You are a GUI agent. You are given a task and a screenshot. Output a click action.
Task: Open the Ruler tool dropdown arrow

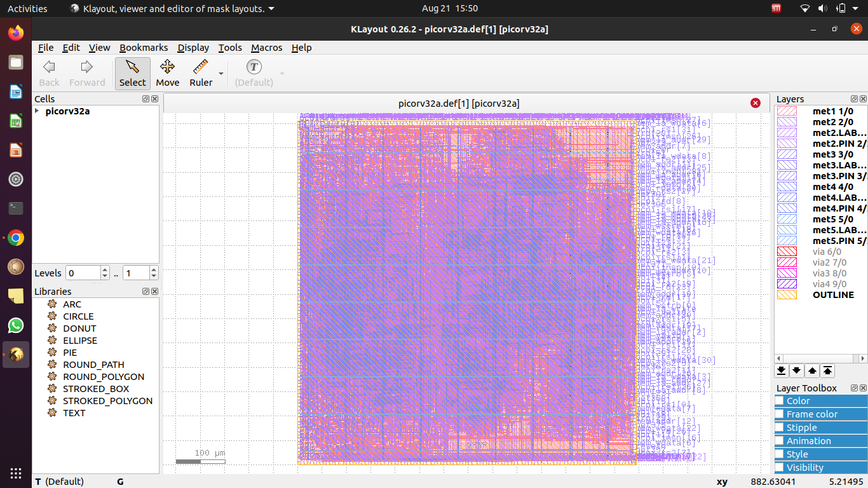219,73
